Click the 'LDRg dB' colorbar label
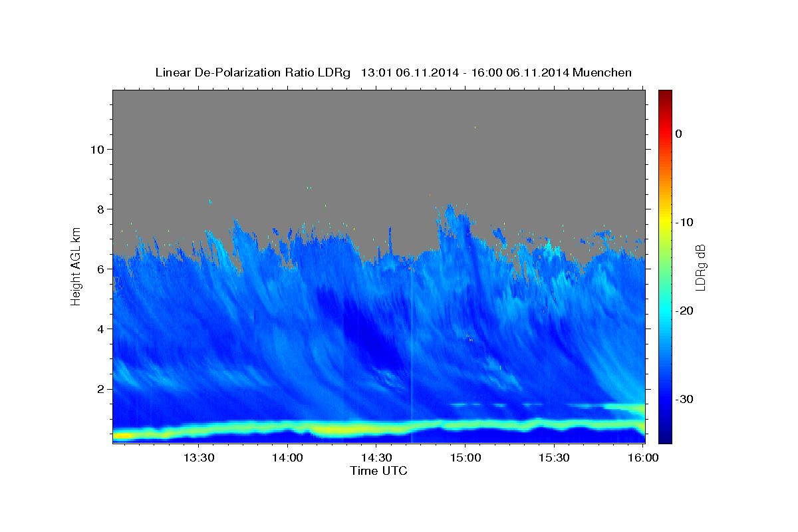Viewport: 798px width, 532px height. [x=700, y=267]
